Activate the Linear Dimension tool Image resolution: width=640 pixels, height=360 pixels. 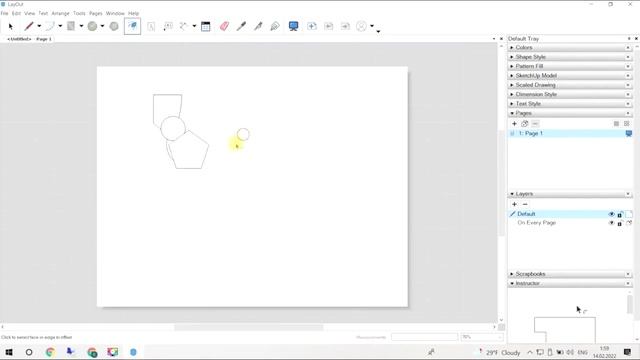click(184, 27)
